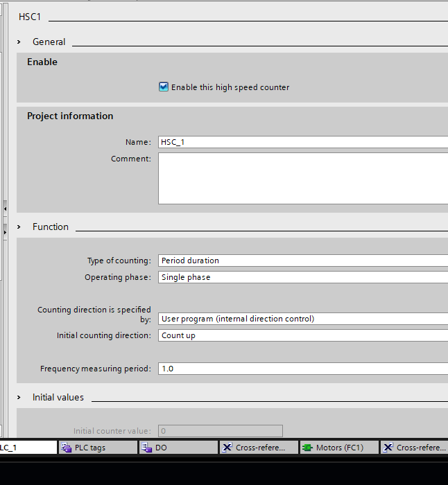Click the Initial values section title
This screenshot has width=448, height=485.
click(58, 397)
